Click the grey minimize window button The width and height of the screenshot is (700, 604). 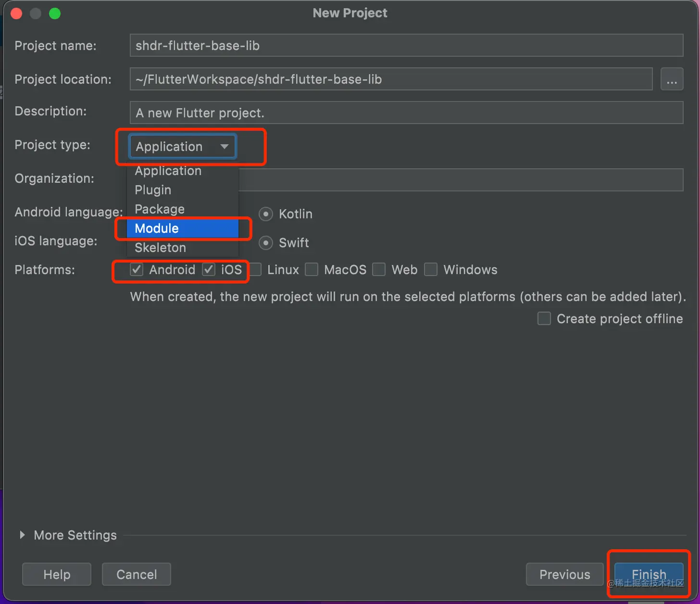point(36,13)
